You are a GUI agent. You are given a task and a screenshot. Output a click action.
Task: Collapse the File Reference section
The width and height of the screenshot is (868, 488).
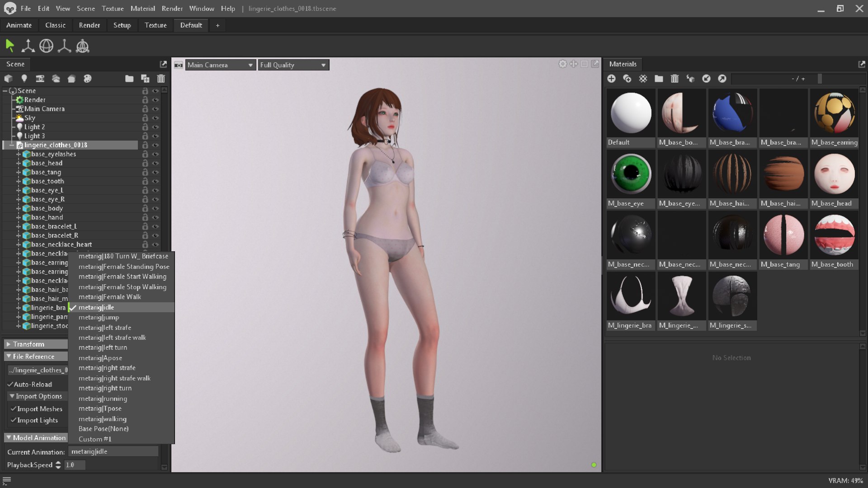(36, 356)
